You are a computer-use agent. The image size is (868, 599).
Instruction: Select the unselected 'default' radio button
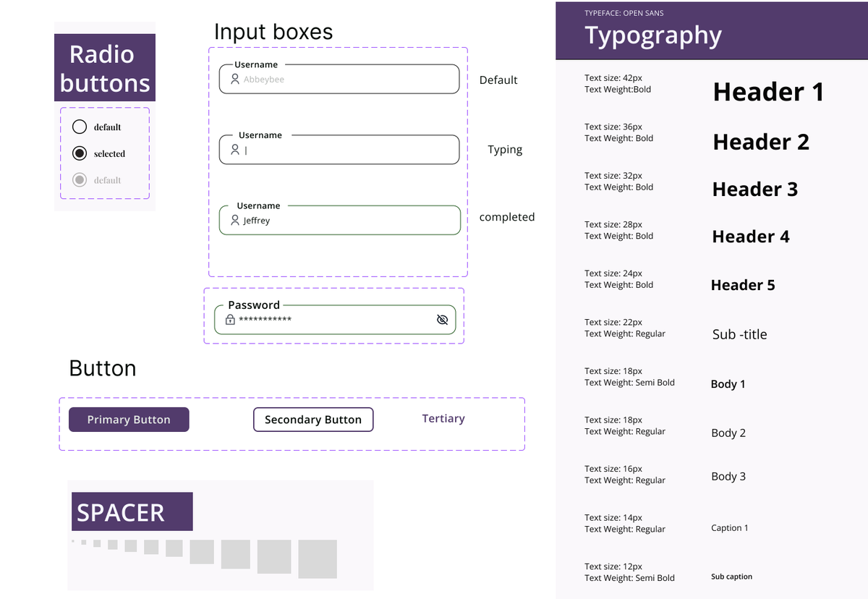coord(80,127)
